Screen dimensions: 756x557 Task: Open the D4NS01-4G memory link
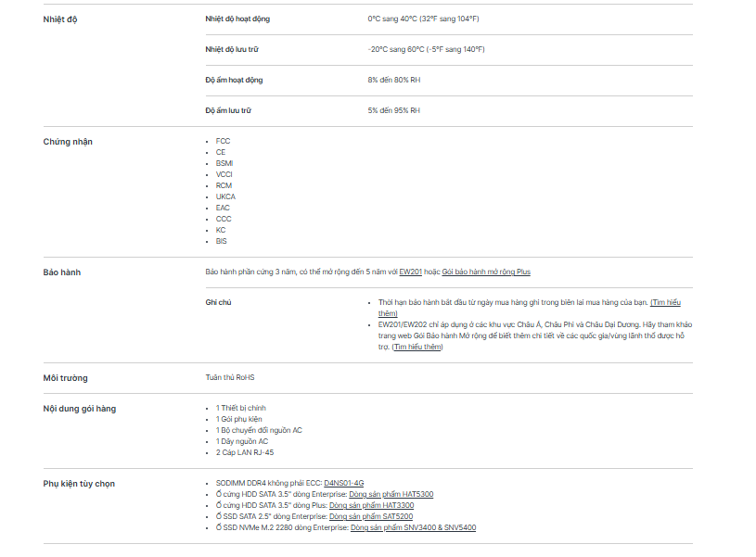(x=344, y=483)
